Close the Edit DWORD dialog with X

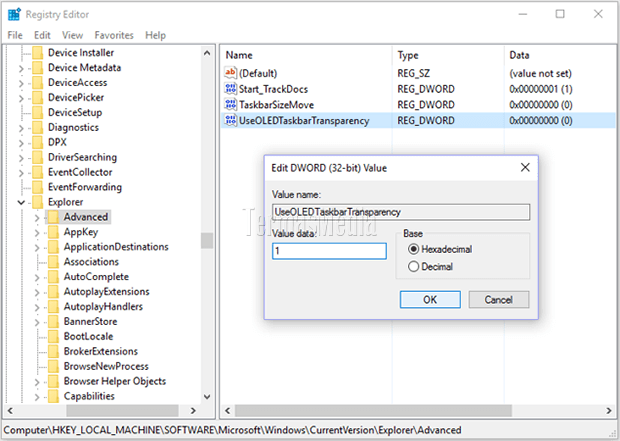(525, 168)
